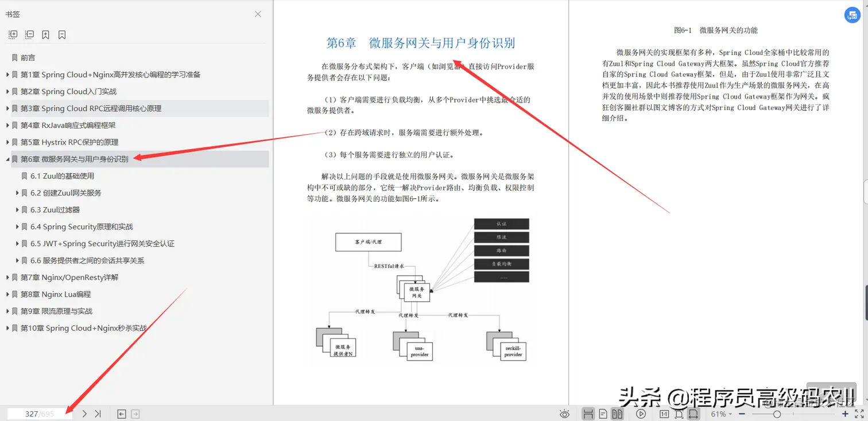868x421 pixels.
Task: Select bookmark 前言 in the sidebar
Action: coord(29,57)
